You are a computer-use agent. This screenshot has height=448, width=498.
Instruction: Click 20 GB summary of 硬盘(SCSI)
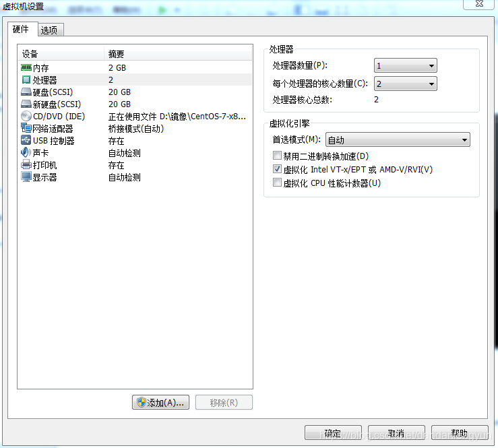[x=119, y=92]
